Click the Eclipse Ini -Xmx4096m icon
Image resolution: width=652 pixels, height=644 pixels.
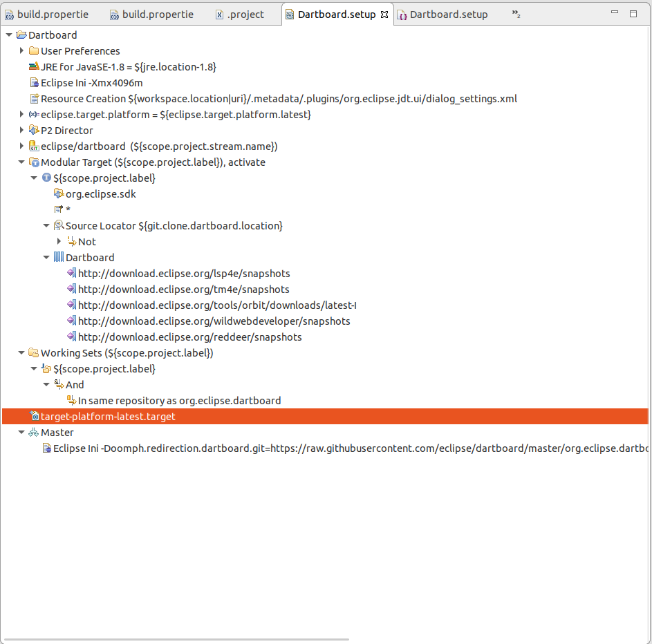tap(34, 83)
